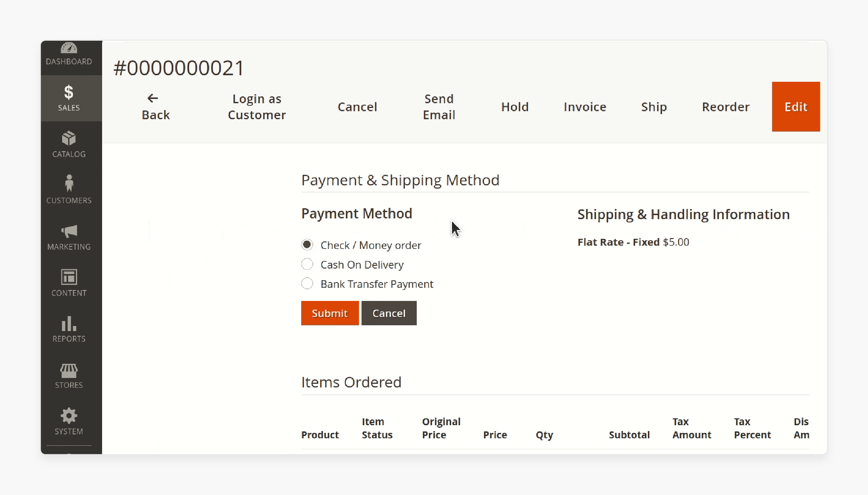Click the orange Edit button

(x=796, y=106)
